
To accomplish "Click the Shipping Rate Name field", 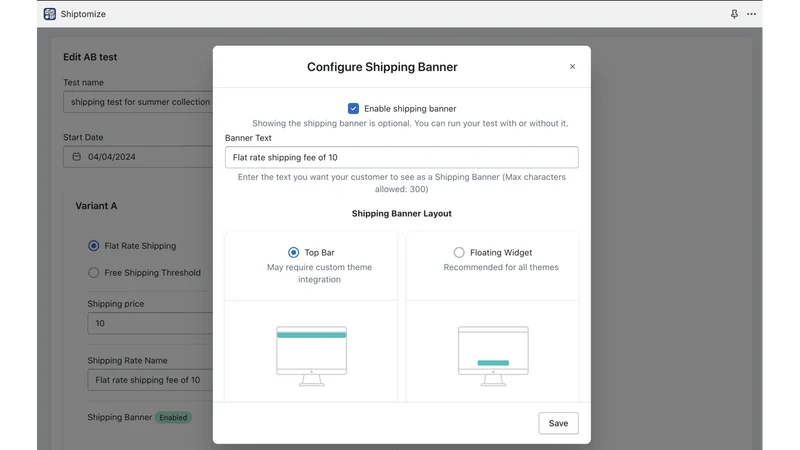I will coord(151,380).
